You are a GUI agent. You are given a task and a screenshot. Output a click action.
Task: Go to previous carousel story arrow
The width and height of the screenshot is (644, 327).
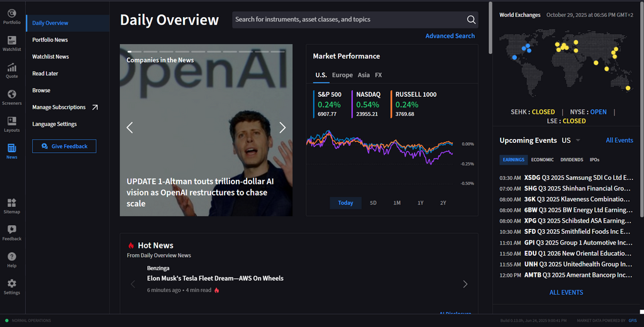tap(130, 128)
